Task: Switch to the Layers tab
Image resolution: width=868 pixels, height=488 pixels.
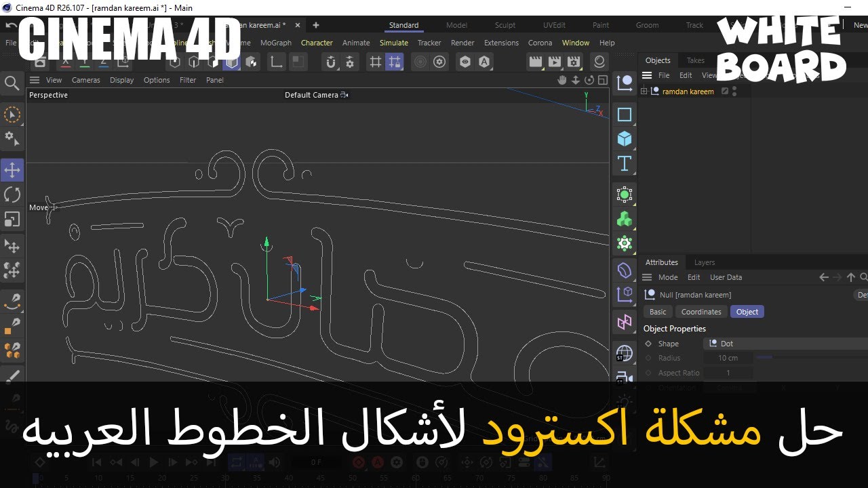Action: click(705, 262)
